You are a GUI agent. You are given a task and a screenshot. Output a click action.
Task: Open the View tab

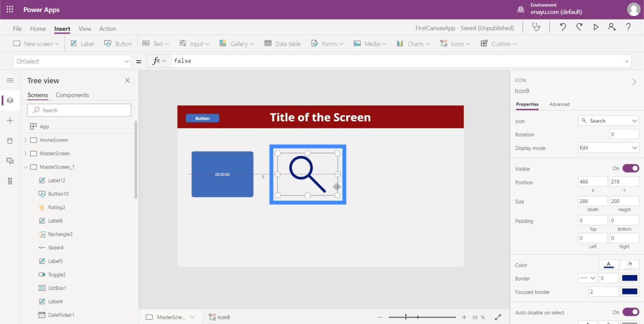[x=85, y=29]
